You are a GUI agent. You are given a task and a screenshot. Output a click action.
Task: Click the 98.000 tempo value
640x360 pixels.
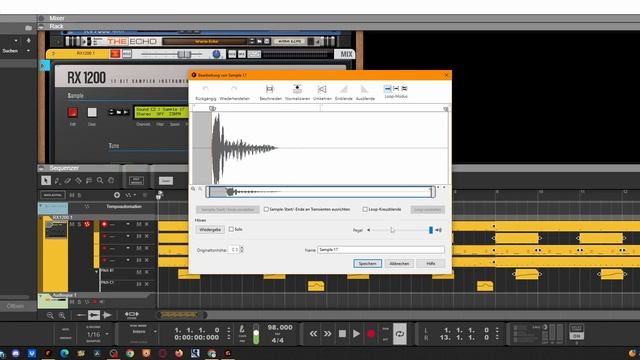pos(280,327)
